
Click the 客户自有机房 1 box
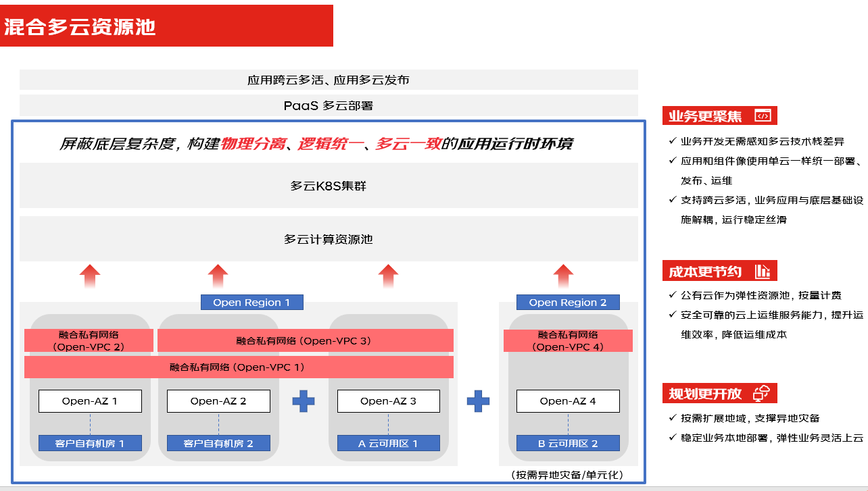90,444
